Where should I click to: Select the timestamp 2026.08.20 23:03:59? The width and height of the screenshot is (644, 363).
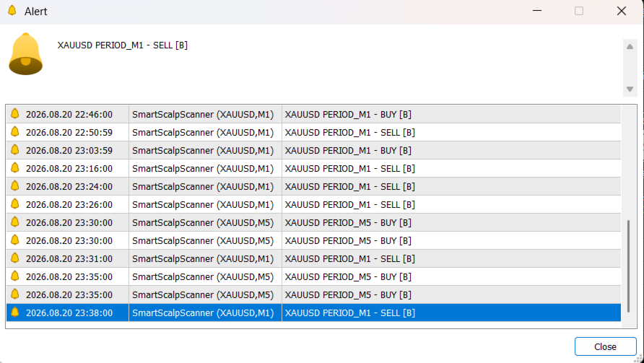click(69, 151)
